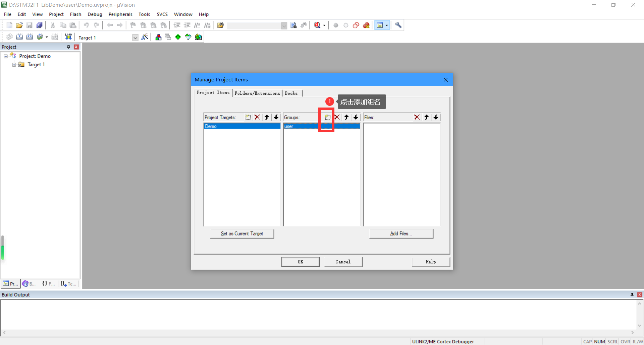Click the Cut scissors icon
644x345 pixels.
pos(53,25)
